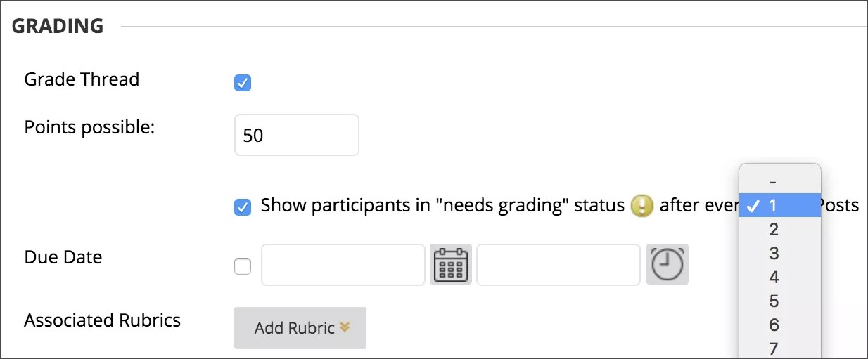Viewport: 868px width, 359px height.
Task: Open the Due Date calendar picker icon
Action: pos(451,265)
